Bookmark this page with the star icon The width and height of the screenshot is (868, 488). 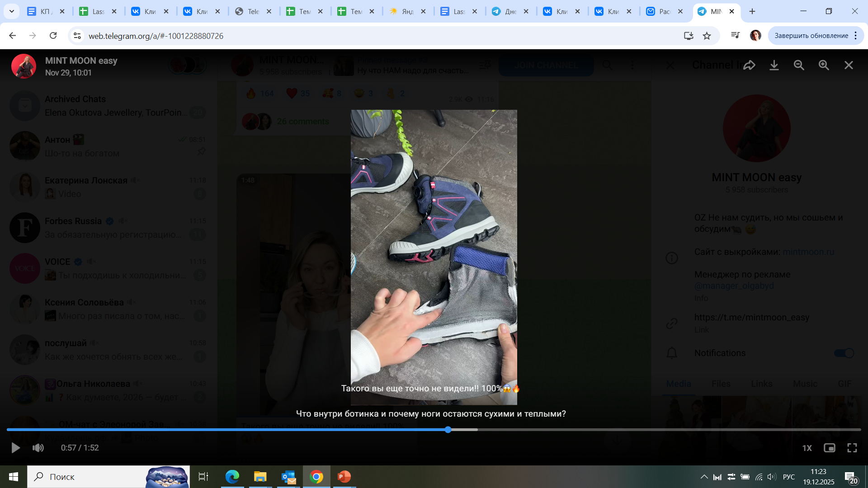click(707, 36)
